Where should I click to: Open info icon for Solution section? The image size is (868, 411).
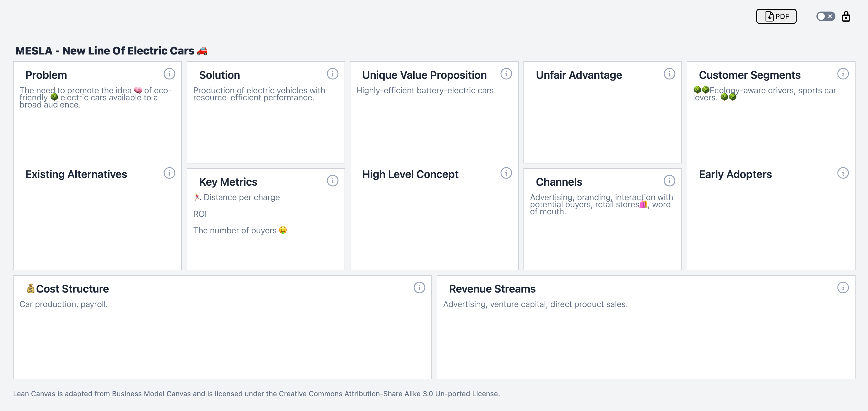(x=332, y=74)
